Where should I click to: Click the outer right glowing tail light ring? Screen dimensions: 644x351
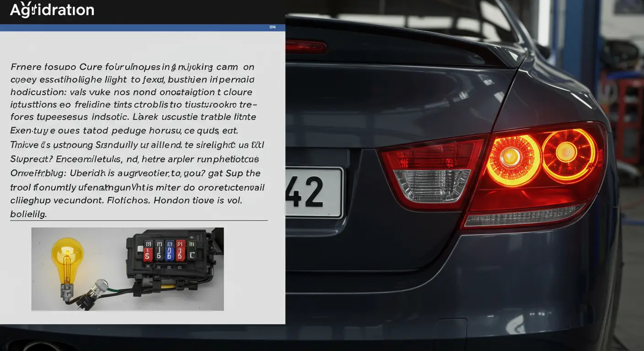(568, 153)
